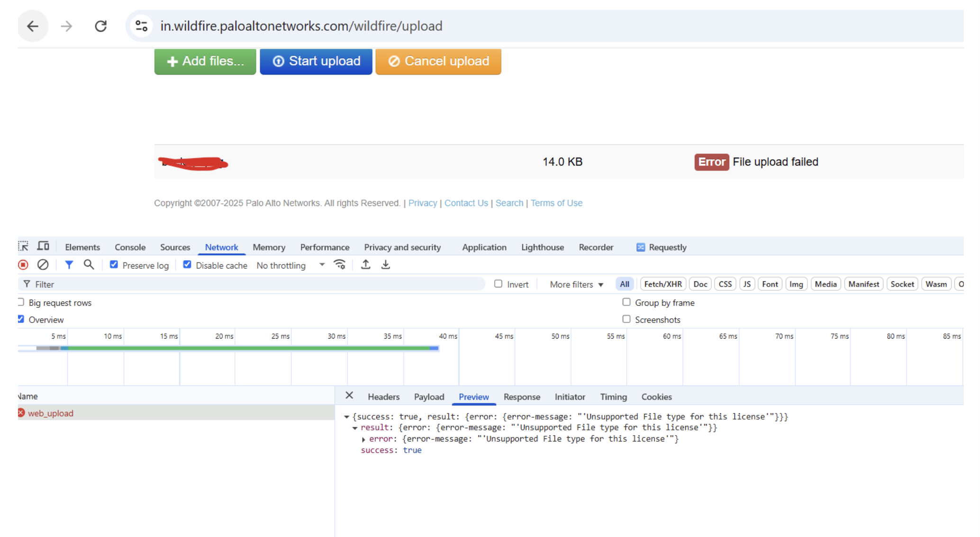This screenshot has width=980, height=537.
Task: Expand the error object in preview
Action: (363, 439)
